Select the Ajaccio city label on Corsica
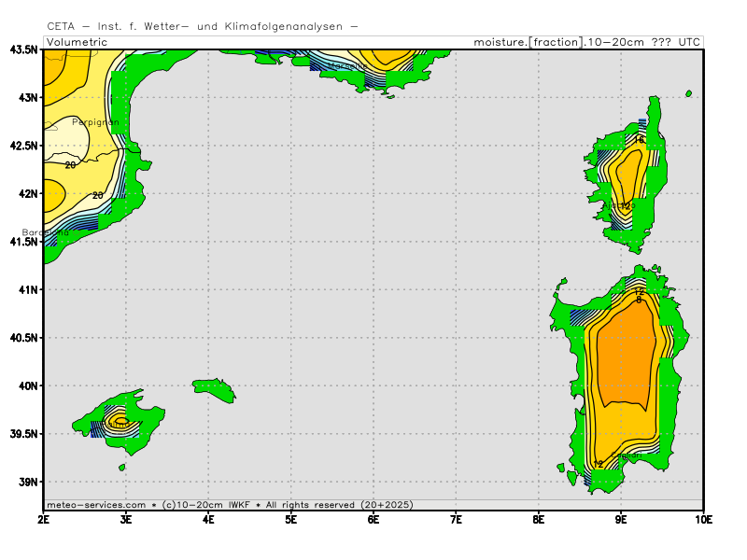 click(x=619, y=205)
